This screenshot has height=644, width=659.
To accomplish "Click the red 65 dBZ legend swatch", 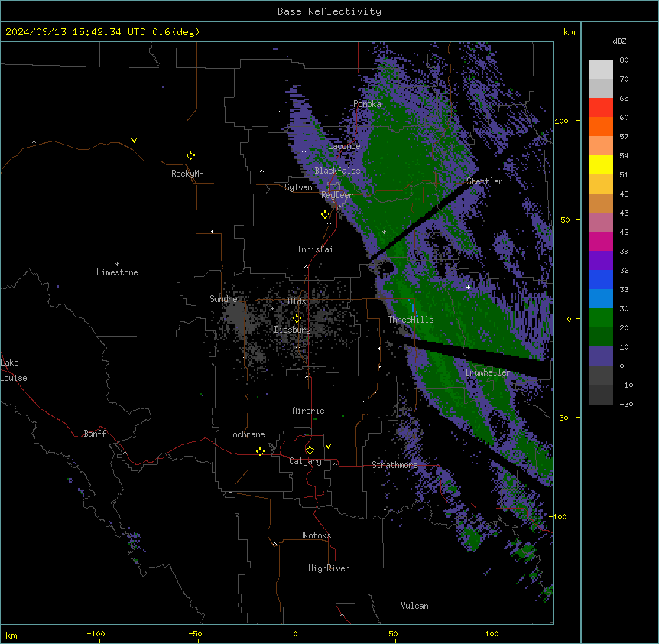I will tap(601, 107).
